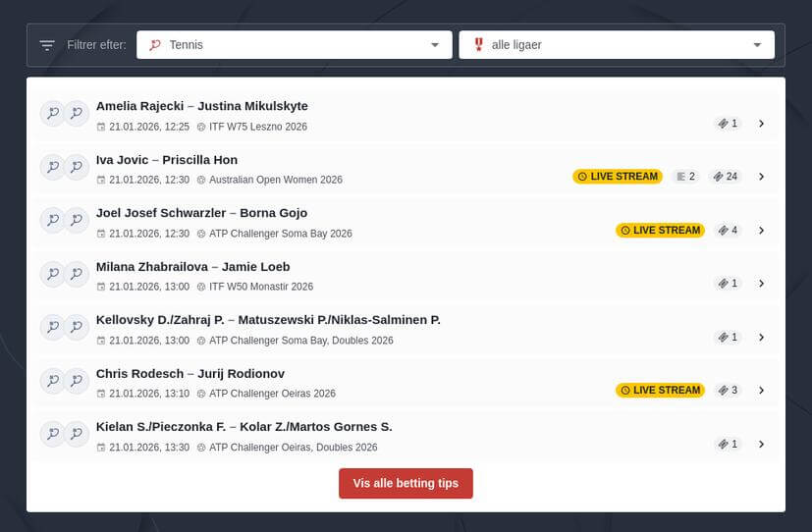
Task: Click tips count 24 badge on Iva Jovic row
Action: (726, 177)
